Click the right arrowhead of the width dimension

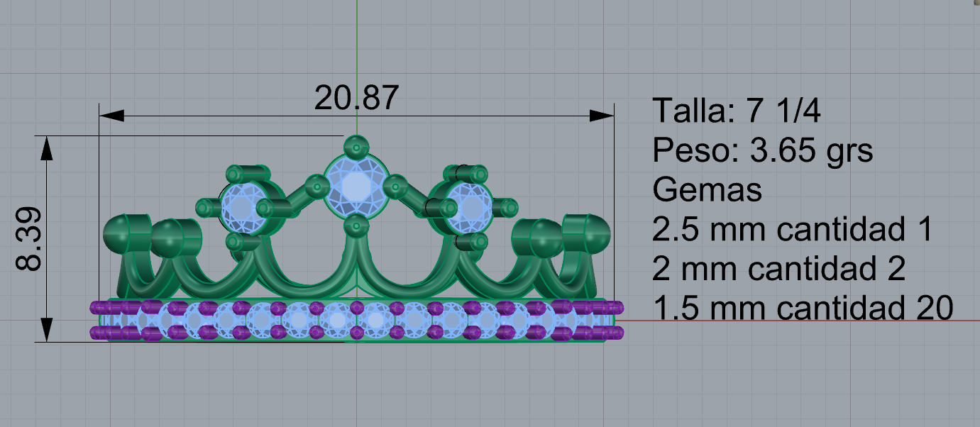click(x=602, y=115)
